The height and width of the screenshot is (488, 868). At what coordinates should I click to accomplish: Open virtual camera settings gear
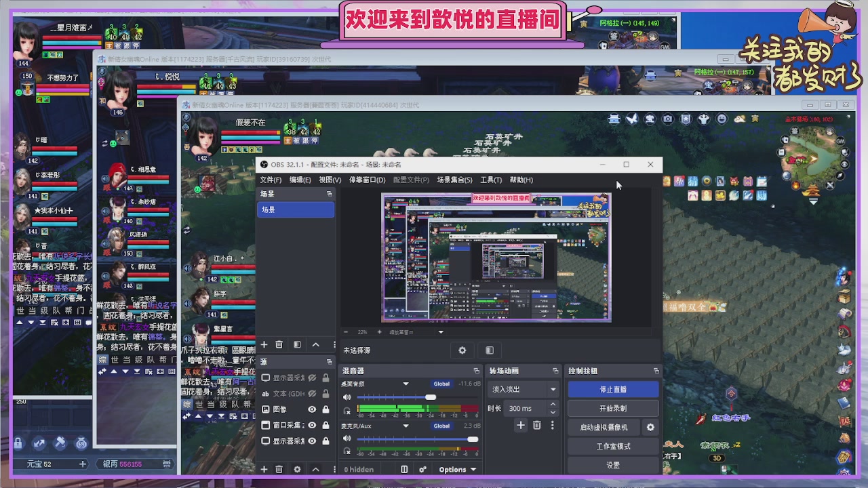(650, 428)
